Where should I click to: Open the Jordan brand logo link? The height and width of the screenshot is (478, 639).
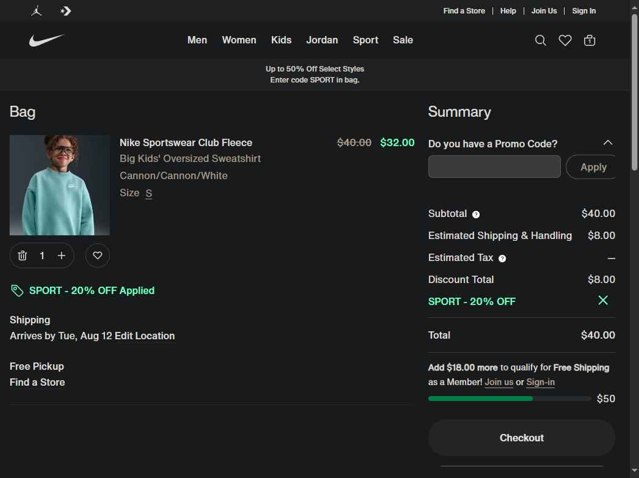(x=37, y=11)
